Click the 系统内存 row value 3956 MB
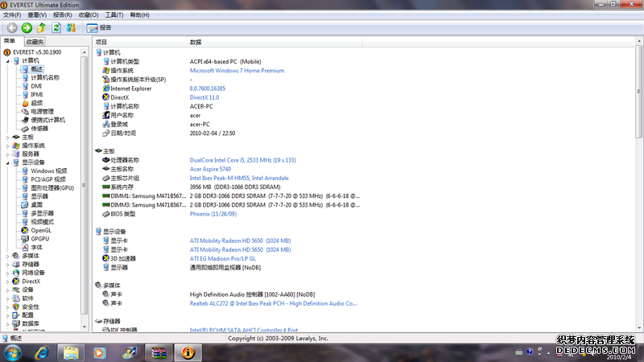 (x=235, y=187)
